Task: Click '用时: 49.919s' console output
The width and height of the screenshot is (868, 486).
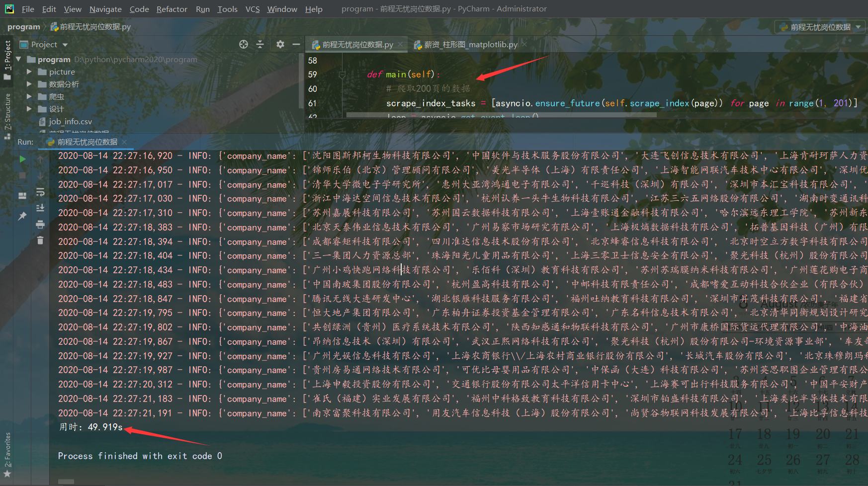Action: click(91, 427)
